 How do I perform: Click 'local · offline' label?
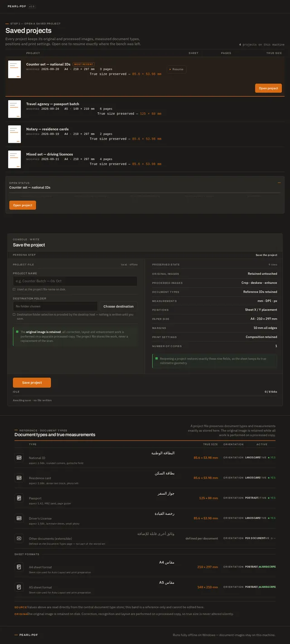point(129,264)
